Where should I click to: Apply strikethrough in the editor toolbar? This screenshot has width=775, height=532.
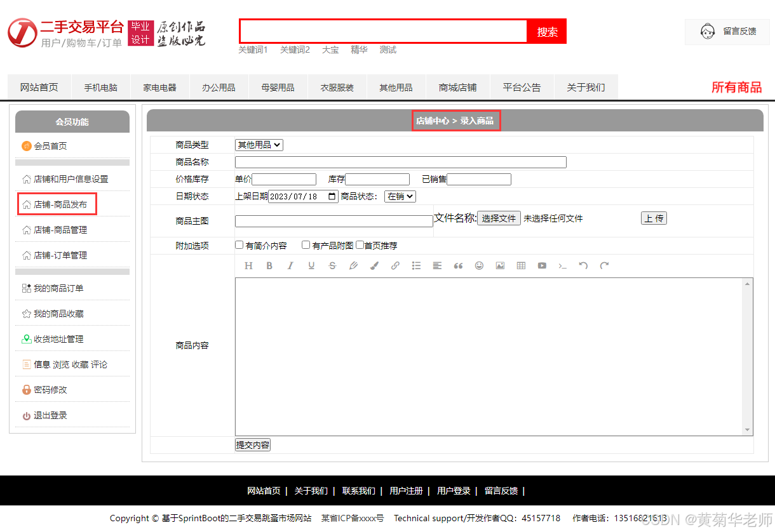pos(332,266)
